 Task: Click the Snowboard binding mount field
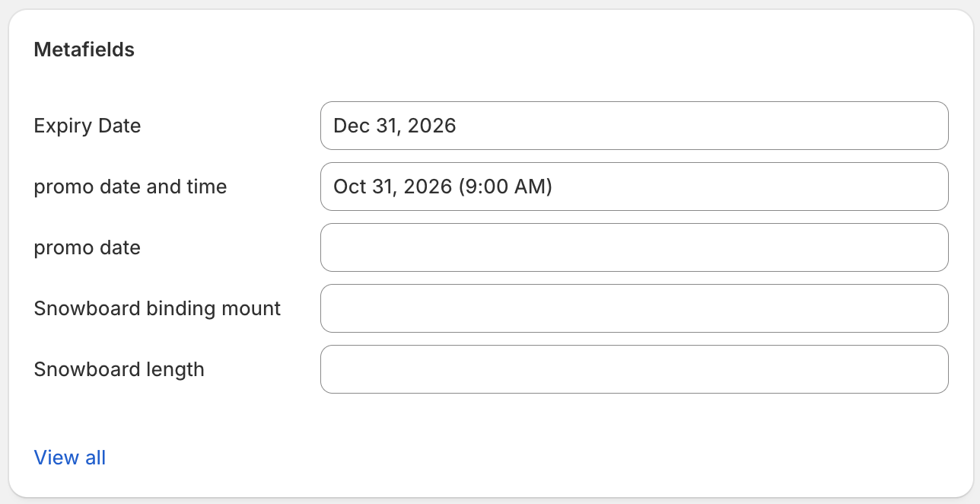[635, 308]
